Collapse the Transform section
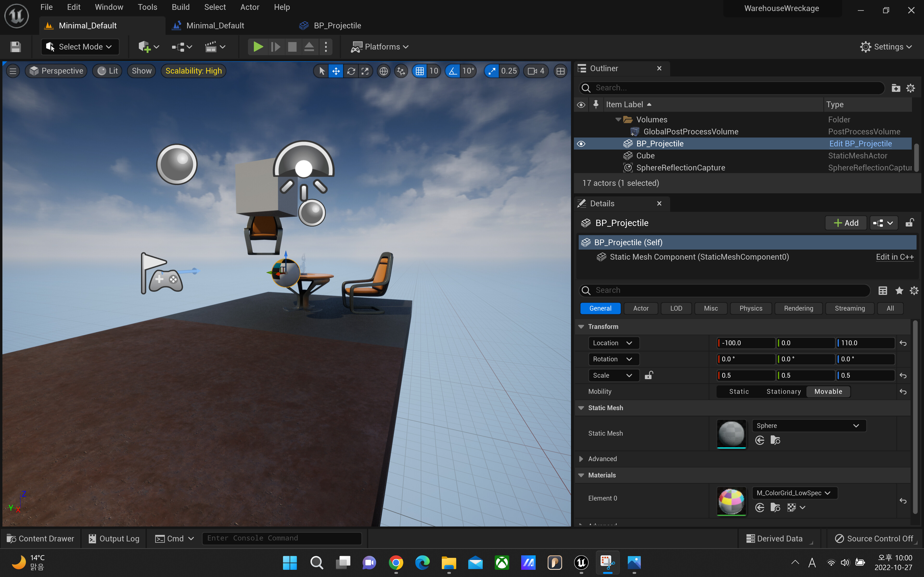 (x=581, y=327)
